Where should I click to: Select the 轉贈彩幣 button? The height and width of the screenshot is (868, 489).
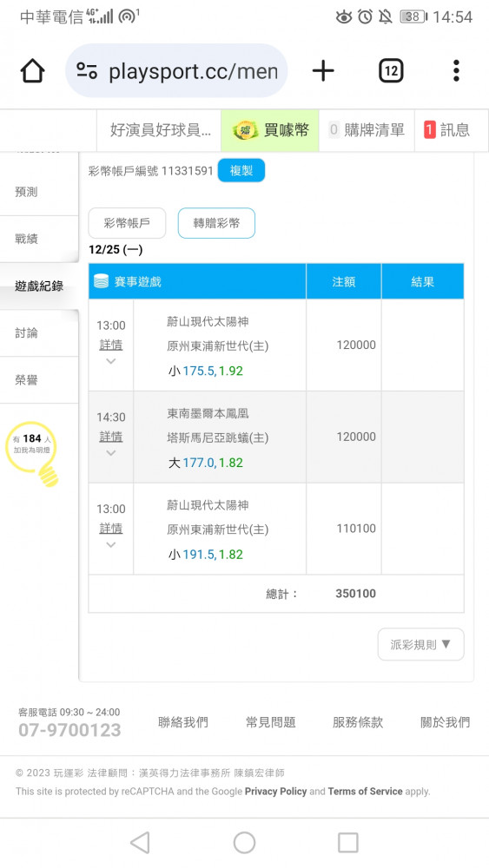(216, 223)
